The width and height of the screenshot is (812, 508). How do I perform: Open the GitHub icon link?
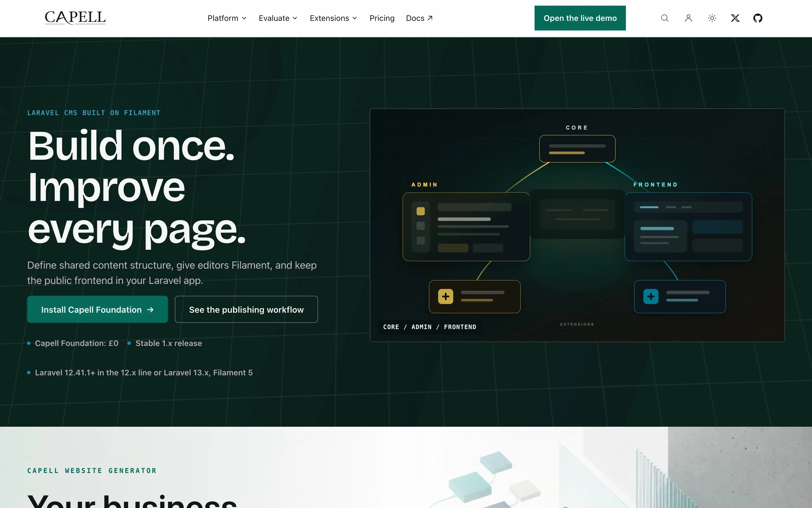pos(758,18)
